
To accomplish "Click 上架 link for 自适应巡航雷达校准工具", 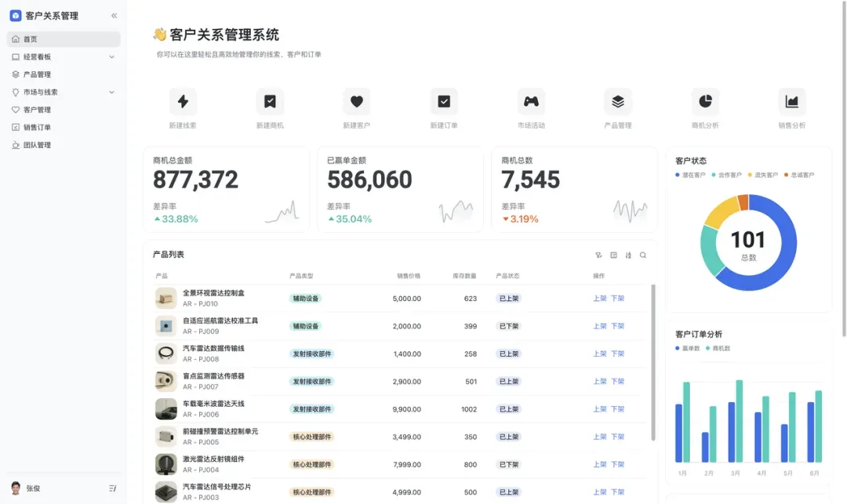I will pos(600,326).
